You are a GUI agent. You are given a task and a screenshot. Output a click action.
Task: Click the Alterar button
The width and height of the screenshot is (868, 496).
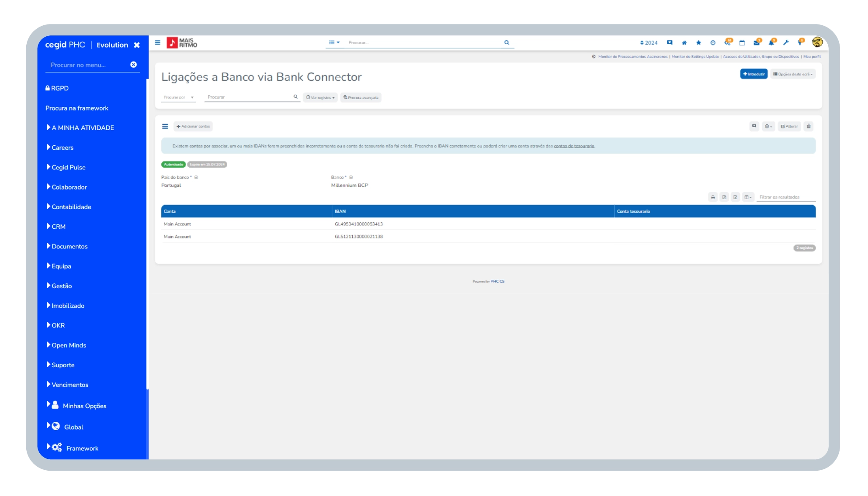[789, 126]
